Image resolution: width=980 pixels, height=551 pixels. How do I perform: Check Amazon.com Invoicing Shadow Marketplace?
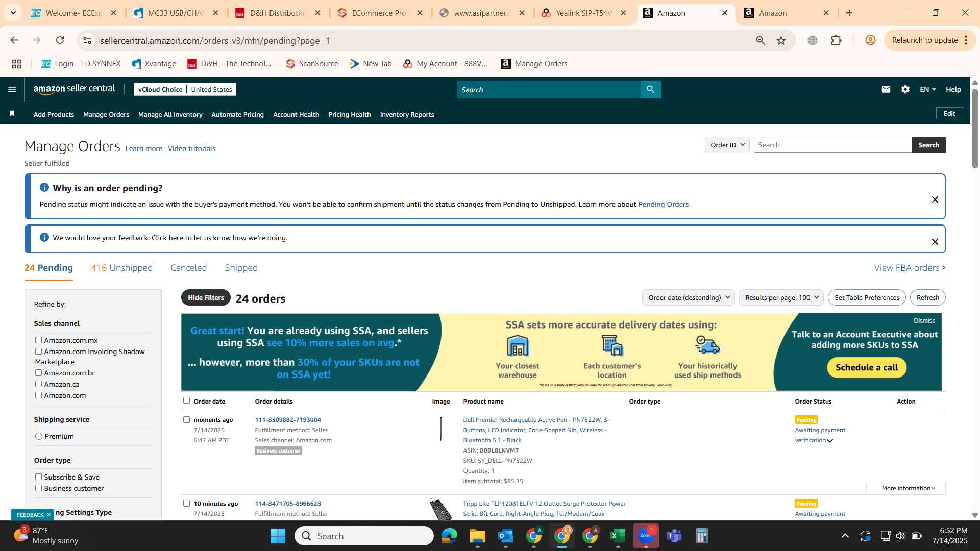click(x=38, y=352)
